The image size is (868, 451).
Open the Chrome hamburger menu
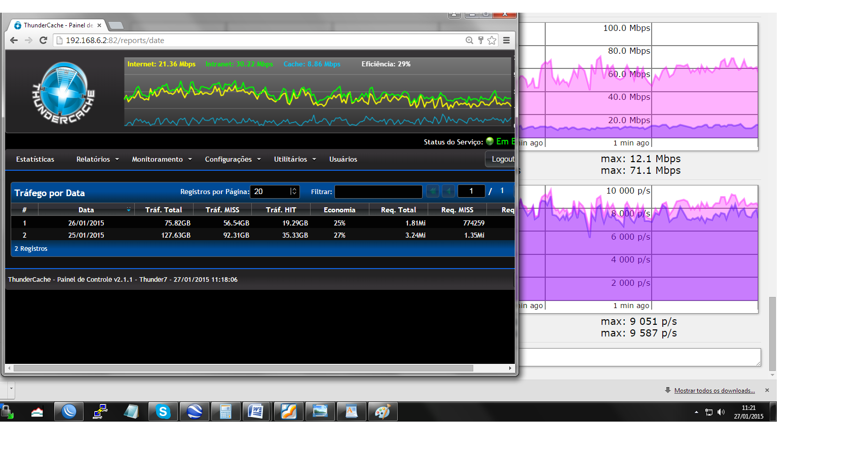point(506,41)
